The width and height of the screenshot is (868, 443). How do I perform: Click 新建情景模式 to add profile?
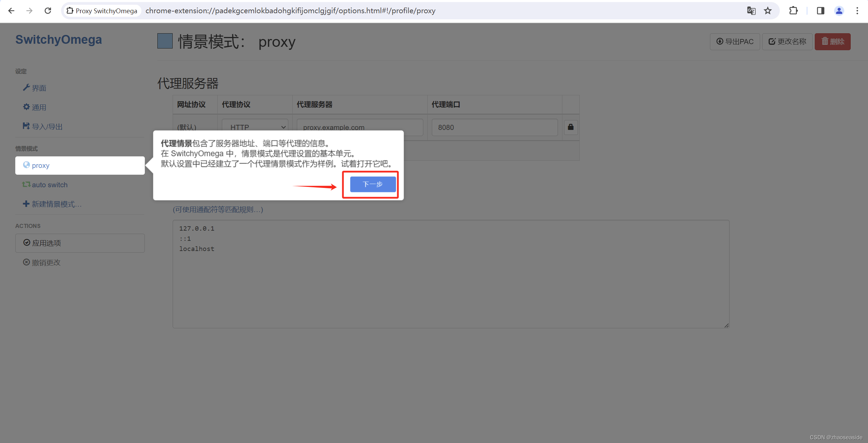tap(52, 204)
